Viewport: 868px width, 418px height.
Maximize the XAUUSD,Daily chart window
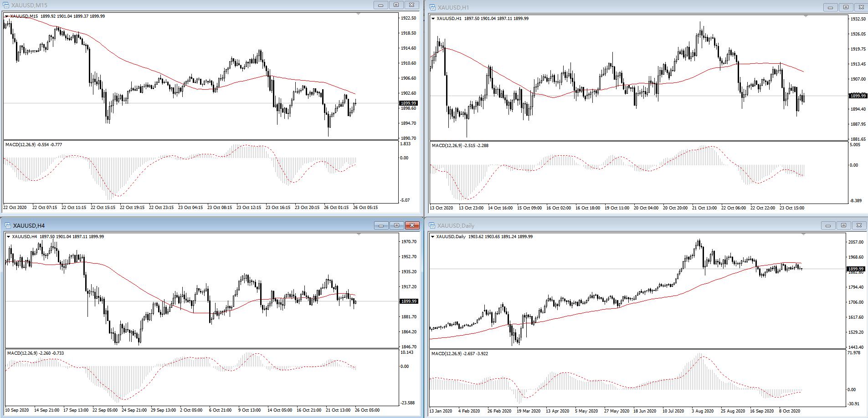pos(843,225)
